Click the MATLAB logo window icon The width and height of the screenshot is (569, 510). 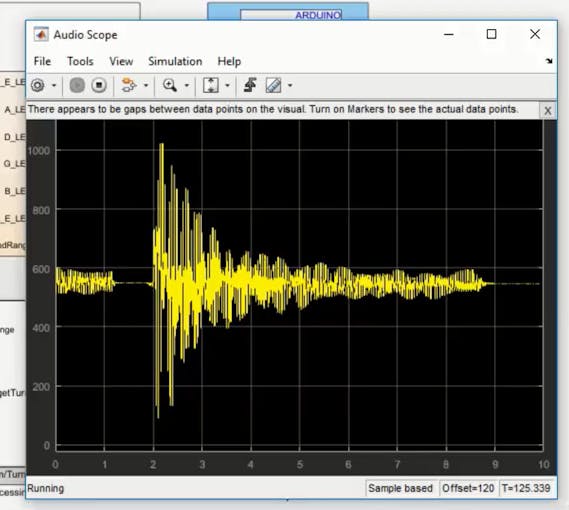[x=41, y=35]
